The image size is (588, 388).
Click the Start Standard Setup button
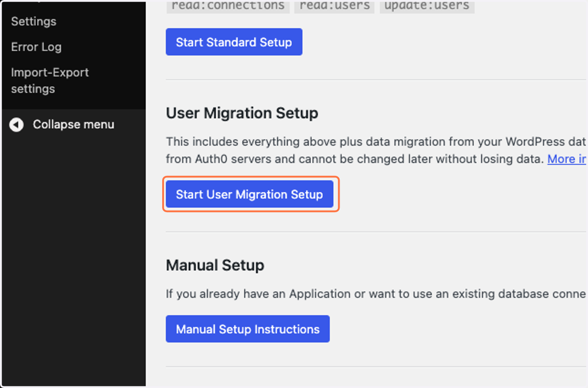point(234,42)
